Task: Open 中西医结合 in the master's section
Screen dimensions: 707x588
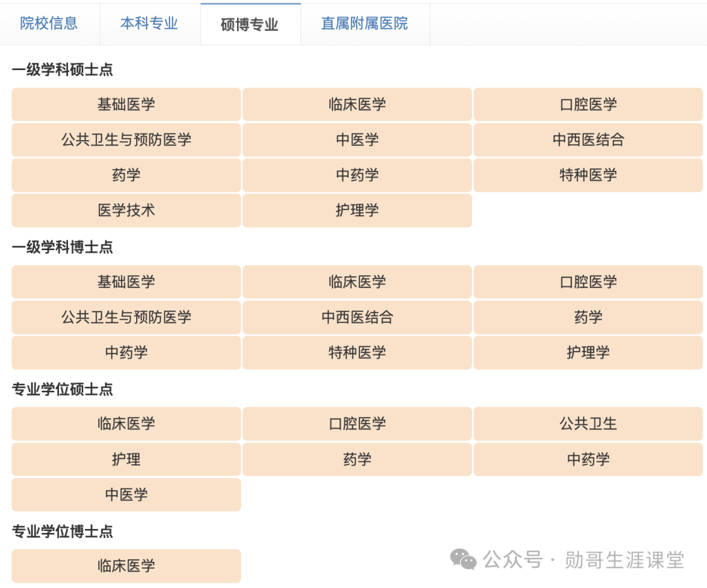Action: coord(588,139)
